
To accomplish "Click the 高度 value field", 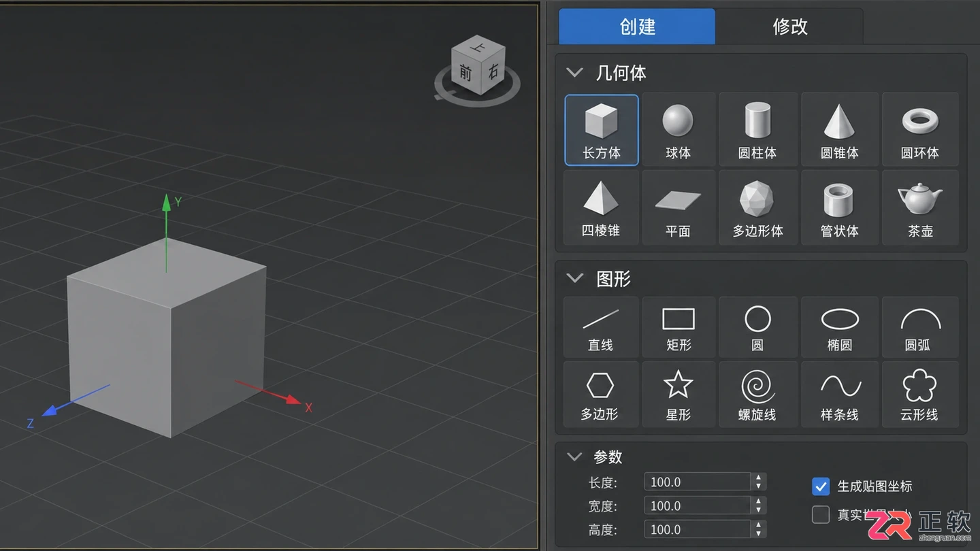I will tap(697, 529).
